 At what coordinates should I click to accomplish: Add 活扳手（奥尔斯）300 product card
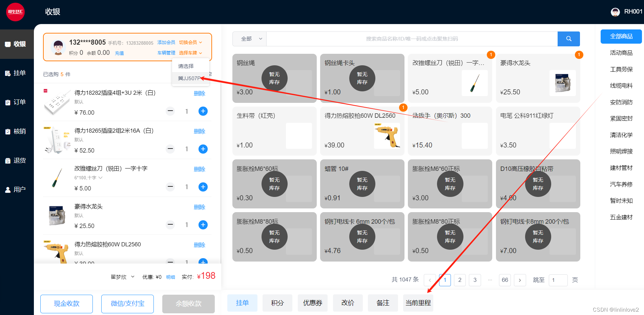point(450,131)
